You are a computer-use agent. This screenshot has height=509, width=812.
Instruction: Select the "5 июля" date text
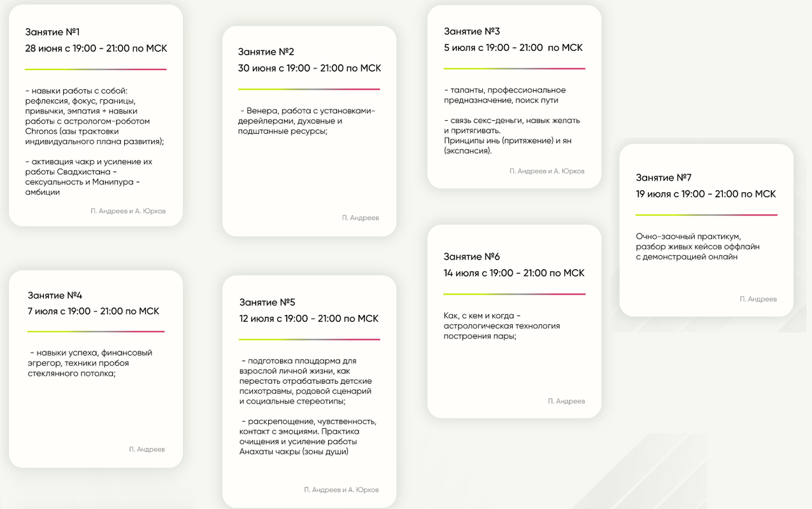point(513,48)
